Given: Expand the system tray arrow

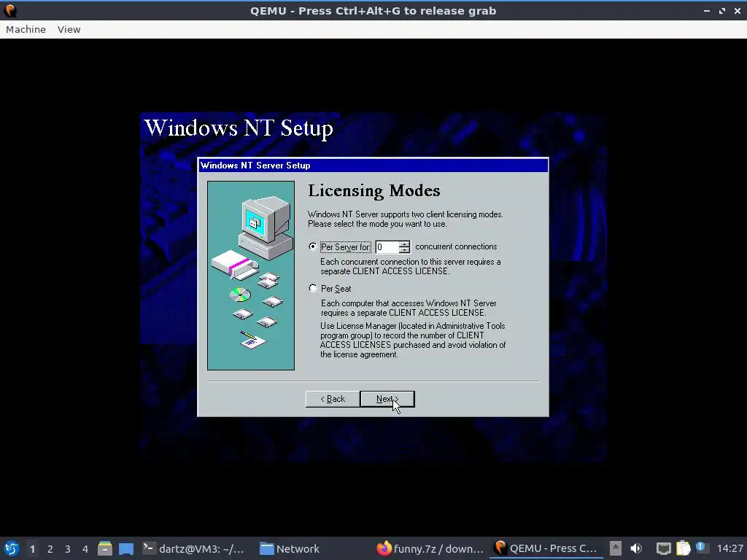Looking at the screenshot, I should (x=616, y=548).
